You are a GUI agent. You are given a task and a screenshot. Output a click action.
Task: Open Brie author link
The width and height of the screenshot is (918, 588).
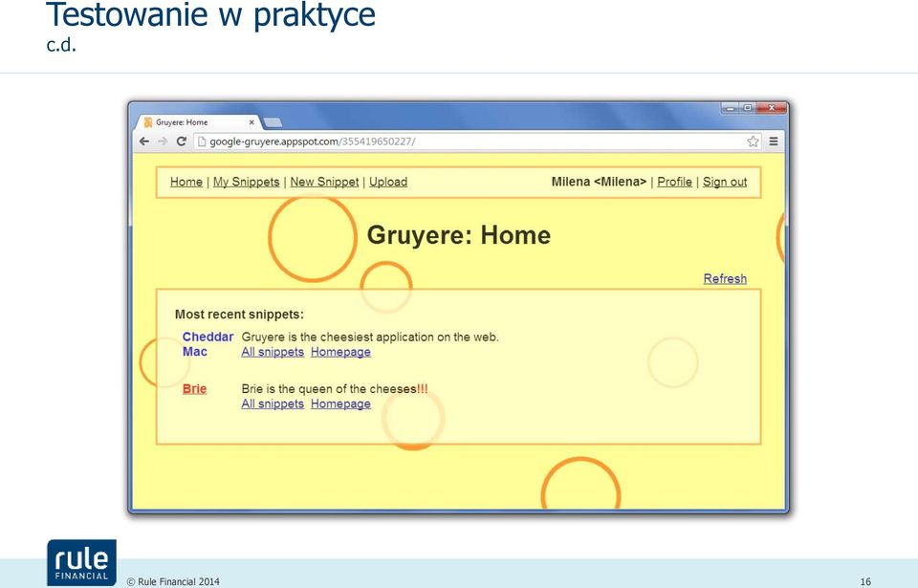194,389
